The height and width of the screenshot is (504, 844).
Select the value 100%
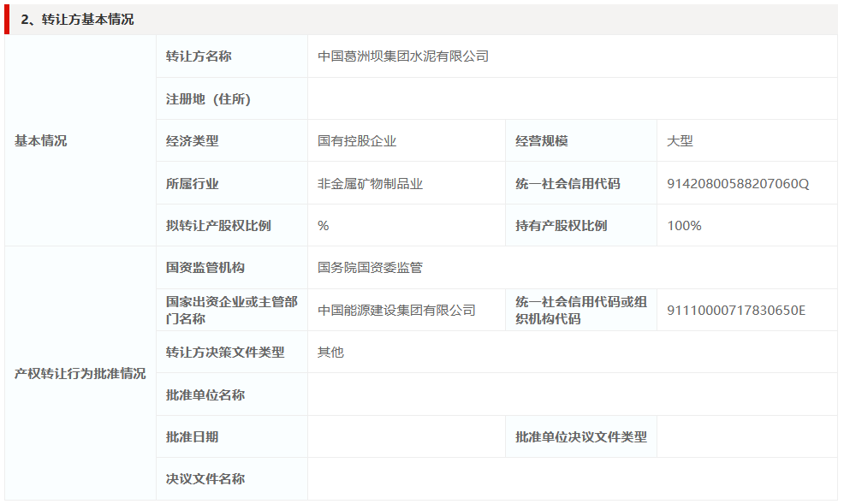(x=684, y=225)
